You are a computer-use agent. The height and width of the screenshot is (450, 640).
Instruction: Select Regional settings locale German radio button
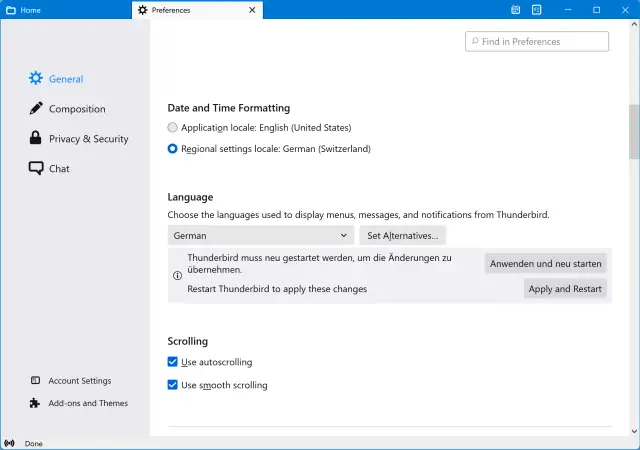[x=173, y=149]
